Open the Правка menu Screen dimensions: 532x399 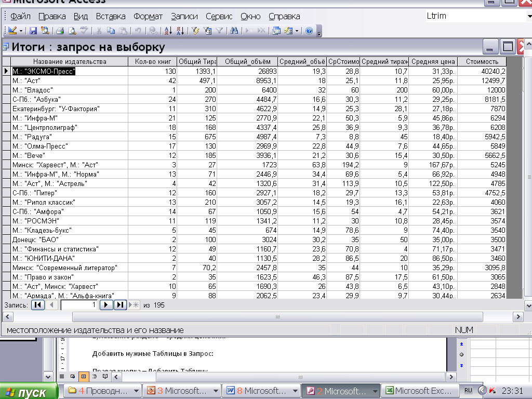point(52,16)
